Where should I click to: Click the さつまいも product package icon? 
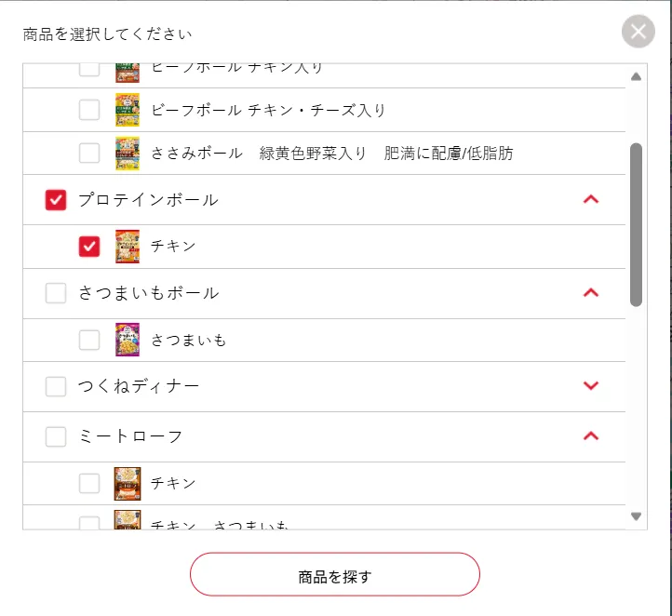pyautogui.click(x=128, y=340)
